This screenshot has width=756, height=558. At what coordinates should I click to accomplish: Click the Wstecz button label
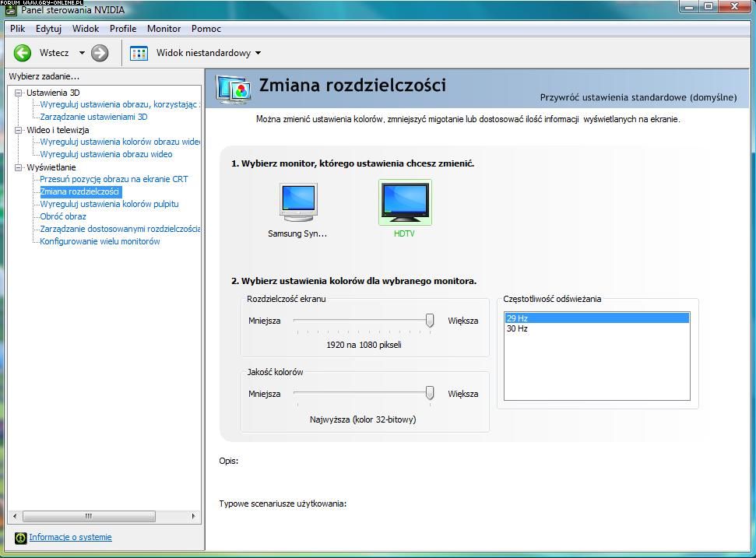54,53
